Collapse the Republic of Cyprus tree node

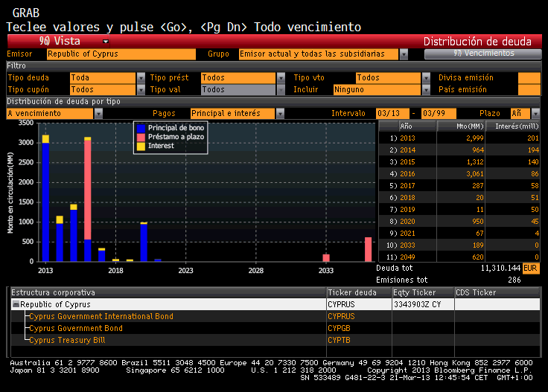click(16, 304)
